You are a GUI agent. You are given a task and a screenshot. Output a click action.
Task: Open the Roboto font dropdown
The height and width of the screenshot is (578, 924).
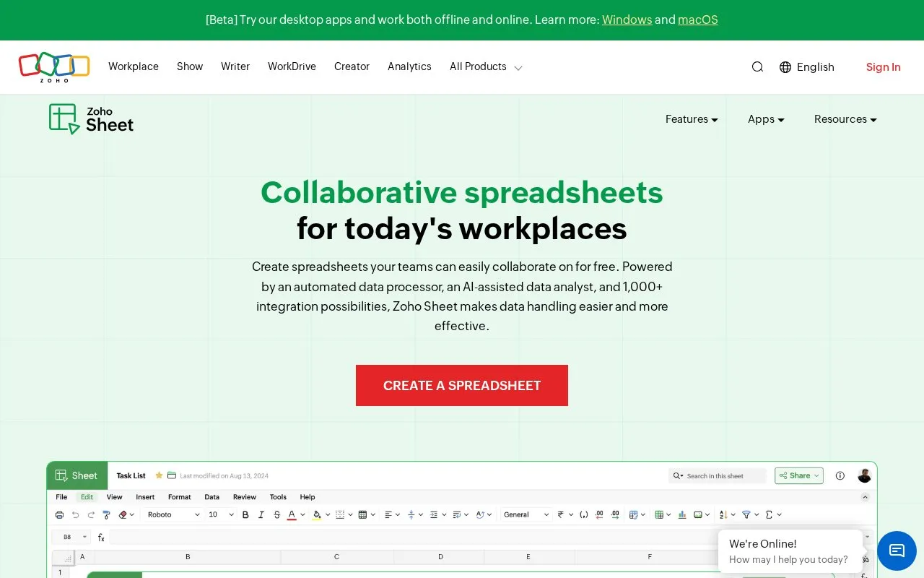[x=173, y=515]
